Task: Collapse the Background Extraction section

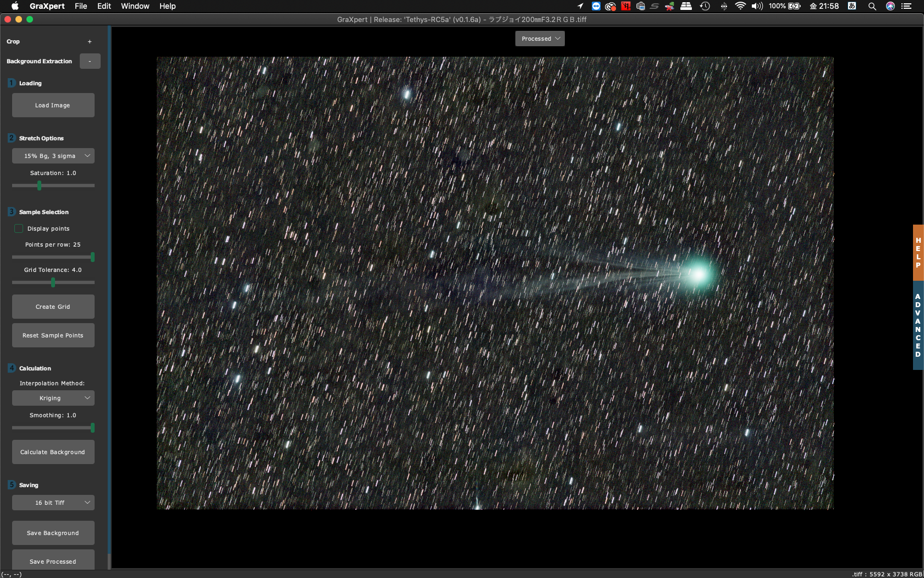Action: tap(90, 61)
